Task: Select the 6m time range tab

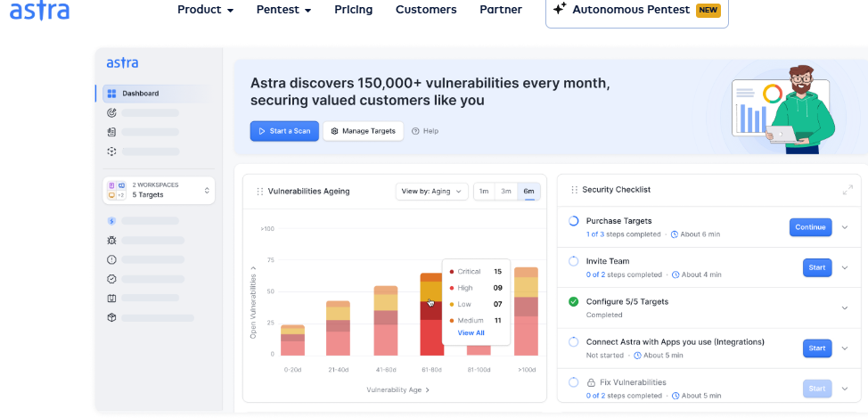Action: pyautogui.click(x=529, y=192)
